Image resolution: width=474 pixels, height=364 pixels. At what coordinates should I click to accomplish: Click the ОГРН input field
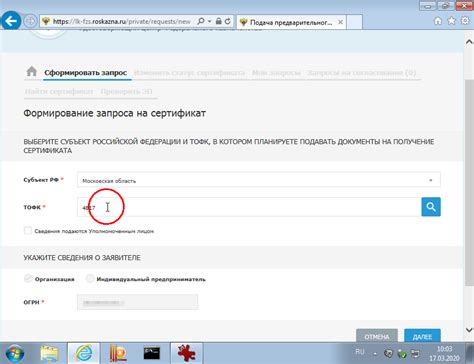click(x=137, y=302)
